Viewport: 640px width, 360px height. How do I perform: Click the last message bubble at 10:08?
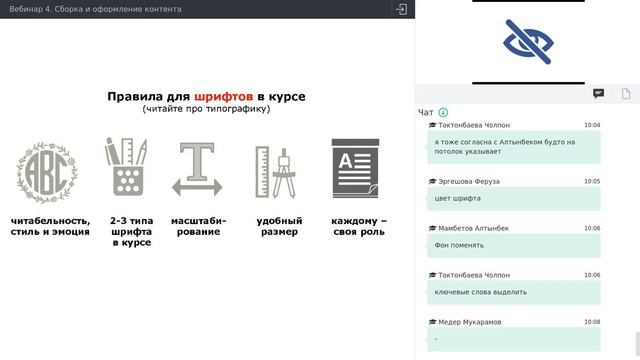pyautogui.click(x=514, y=339)
